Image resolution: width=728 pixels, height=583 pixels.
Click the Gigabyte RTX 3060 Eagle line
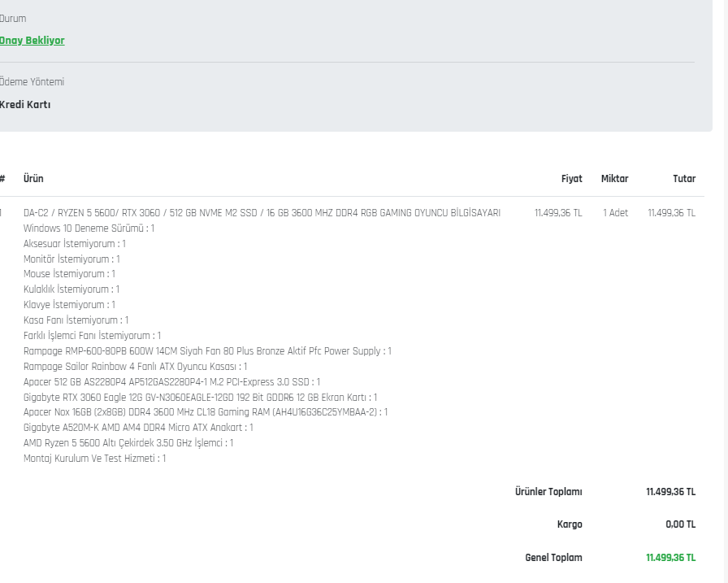pos(200,398)
